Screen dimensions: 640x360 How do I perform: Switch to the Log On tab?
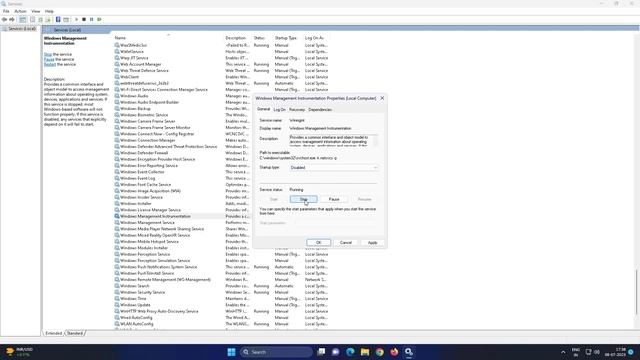tap(280, 110)
